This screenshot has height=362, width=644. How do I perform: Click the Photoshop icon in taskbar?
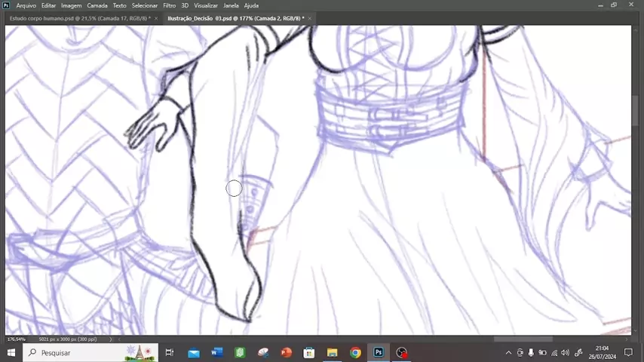[x=379, y=352]
